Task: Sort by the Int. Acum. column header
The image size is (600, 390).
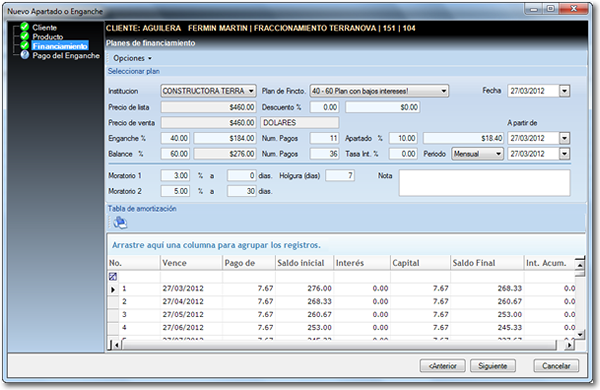Action: [549, 263]
